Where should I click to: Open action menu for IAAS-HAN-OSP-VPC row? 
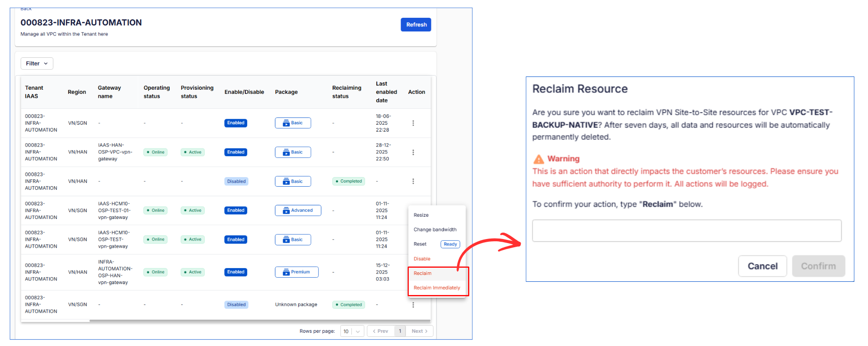[x=413, y=152]
